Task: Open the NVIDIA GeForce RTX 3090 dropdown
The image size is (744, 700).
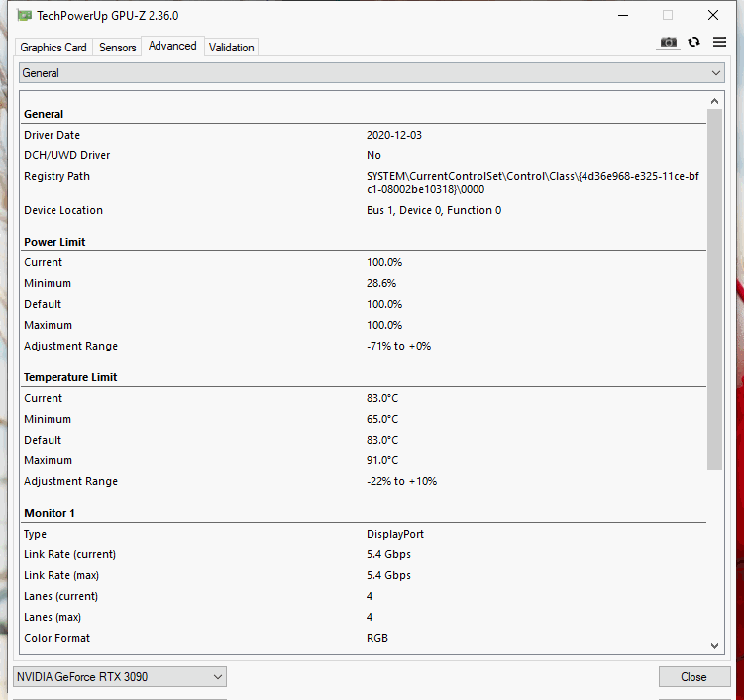Action: point(120,677)
